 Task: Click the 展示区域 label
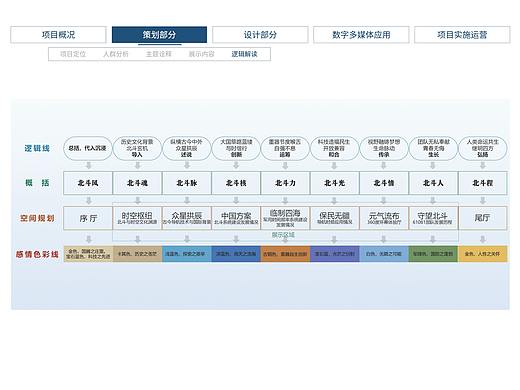coord(283,235)
